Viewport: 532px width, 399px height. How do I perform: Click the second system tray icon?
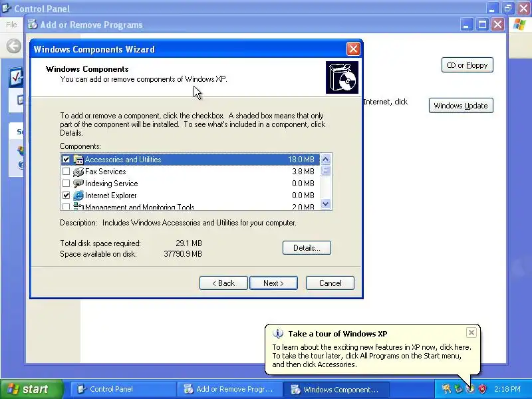tap(458, 389)
